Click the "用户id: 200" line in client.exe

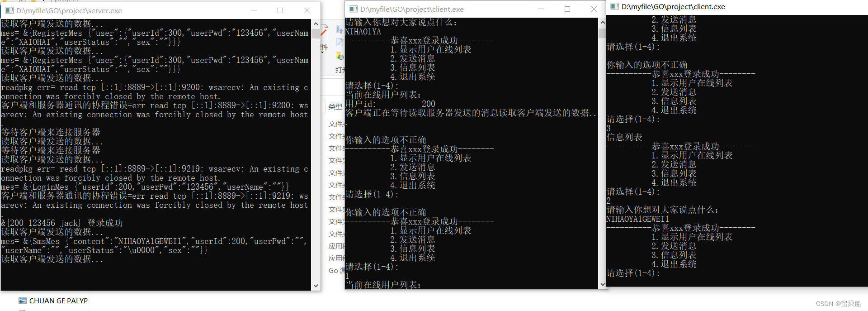click(391, 104)
